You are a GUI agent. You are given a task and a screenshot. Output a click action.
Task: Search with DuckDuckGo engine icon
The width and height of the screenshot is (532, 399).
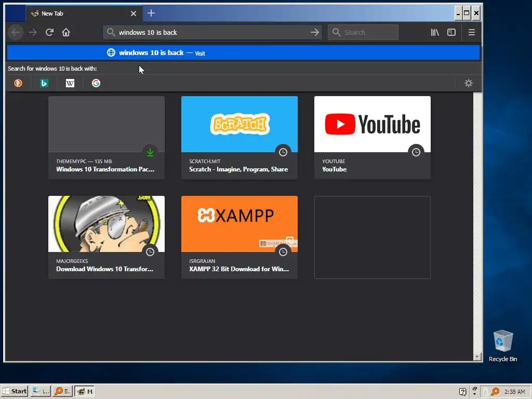[x=18, y=83]
